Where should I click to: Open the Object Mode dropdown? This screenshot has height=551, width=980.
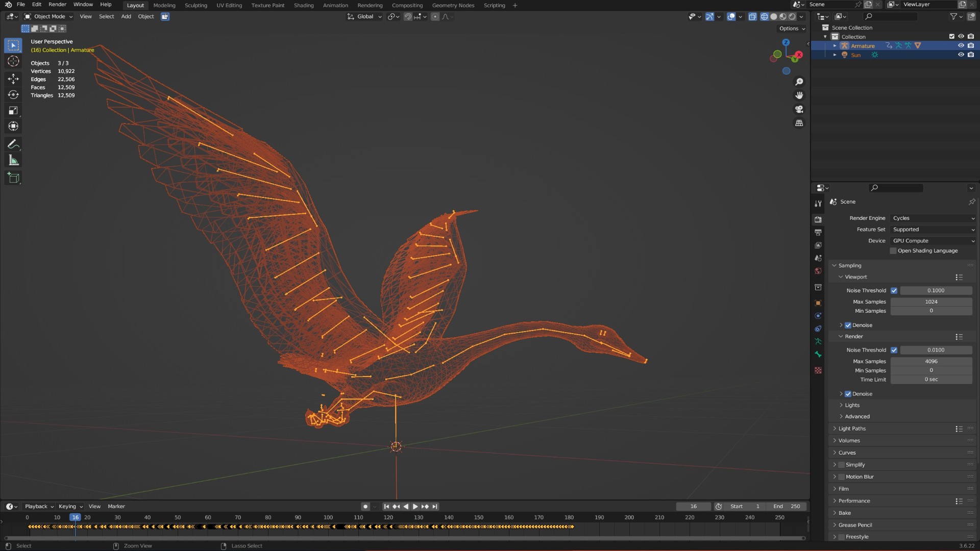click(48, 16)
